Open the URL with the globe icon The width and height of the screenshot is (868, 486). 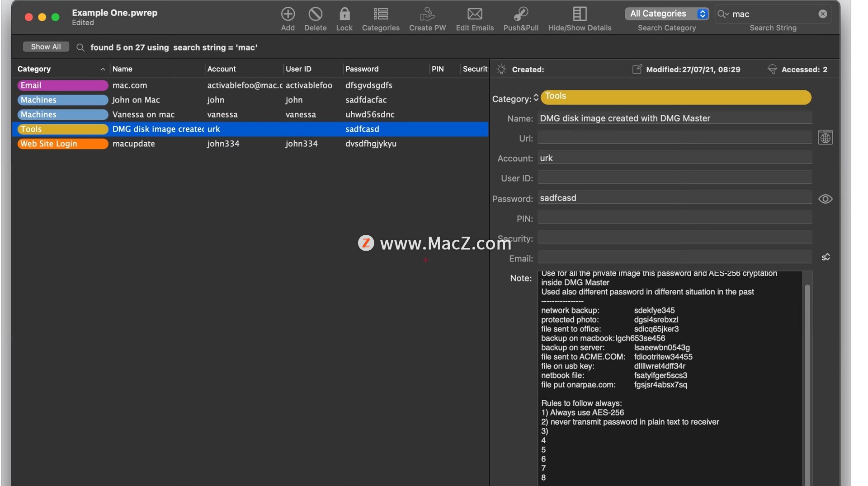826,138
